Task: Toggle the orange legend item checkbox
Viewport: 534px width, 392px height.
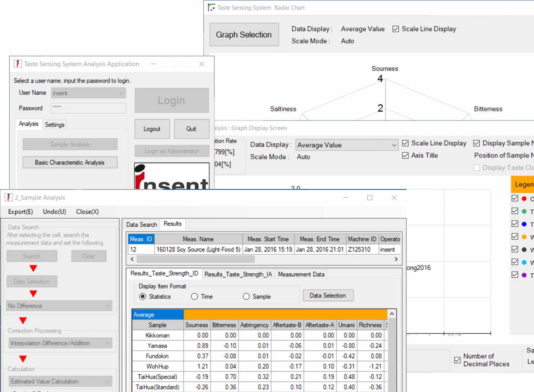Action: (515, 237)
